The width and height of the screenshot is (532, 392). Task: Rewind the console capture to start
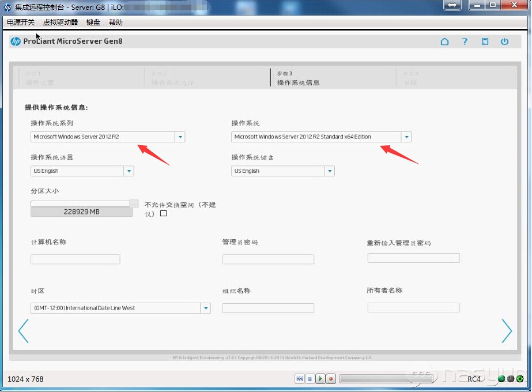coord(300,378)
